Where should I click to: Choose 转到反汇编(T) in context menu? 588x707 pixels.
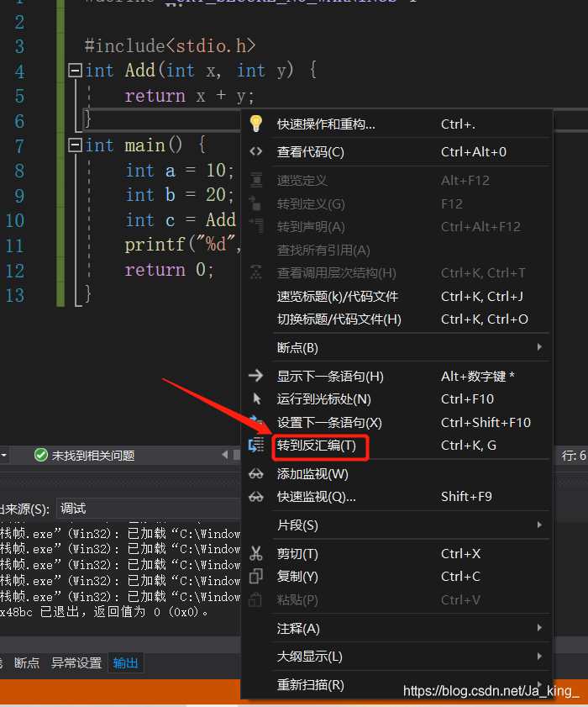396,446
